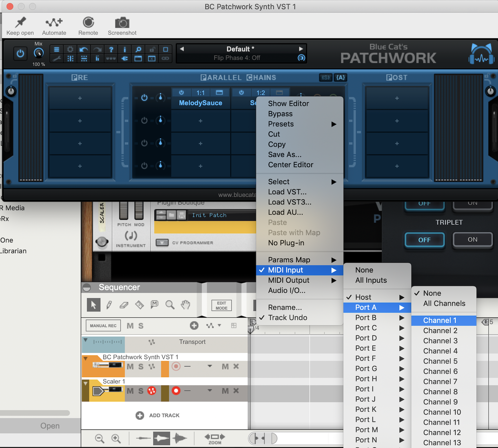The height and width of the screenshot is (448, 498).
Task: Mute the BC Patchwork Synth VST 1 track
Action: pyautogui.click(x=130, y=366)
